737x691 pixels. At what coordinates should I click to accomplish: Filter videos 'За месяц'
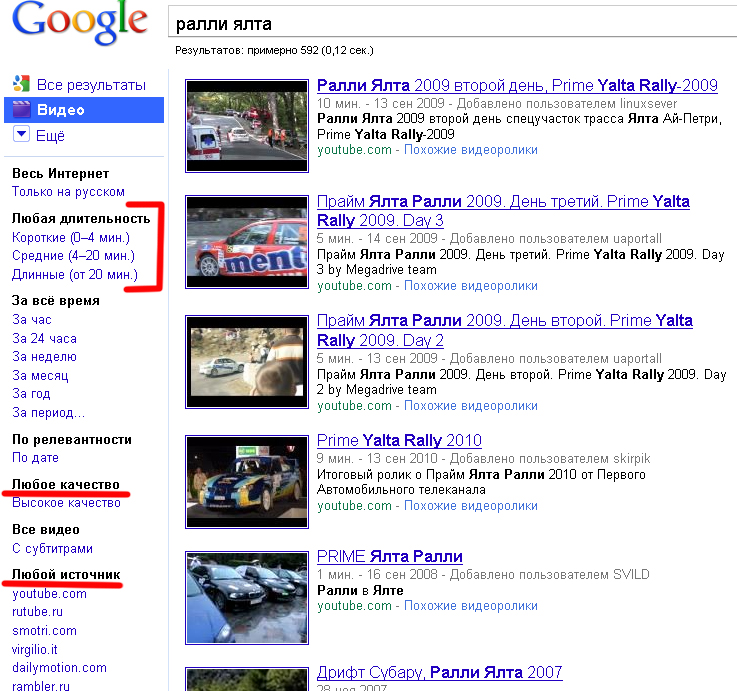point(40,376)
